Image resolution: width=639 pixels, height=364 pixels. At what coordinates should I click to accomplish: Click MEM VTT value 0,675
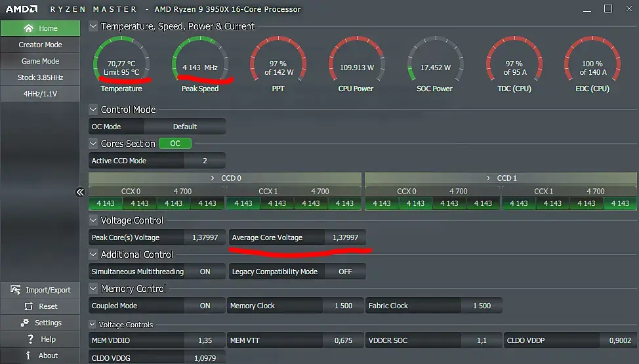coord(344,340)
